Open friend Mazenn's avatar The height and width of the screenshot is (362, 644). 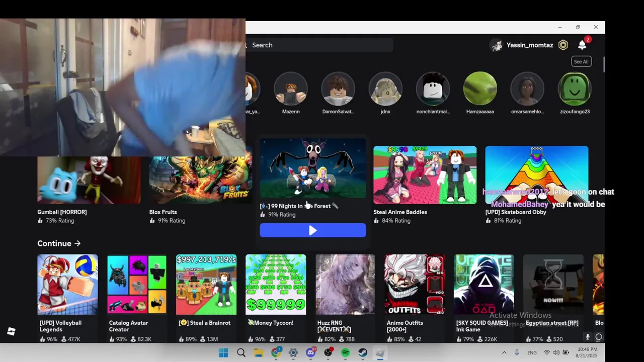(291, 89)
